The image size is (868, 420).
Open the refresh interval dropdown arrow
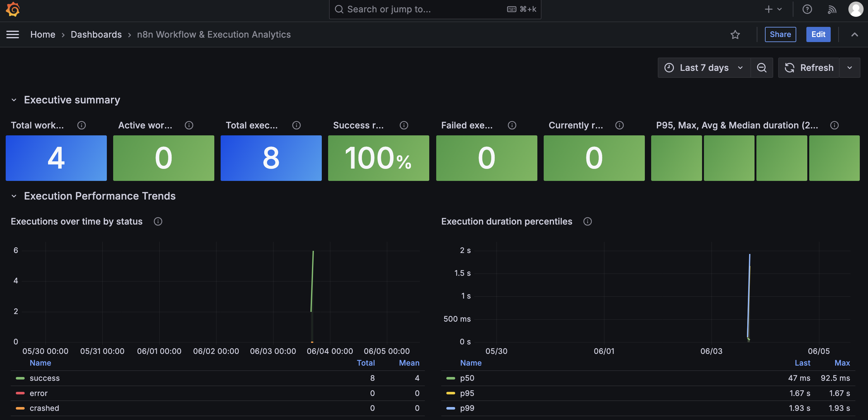click(850, 68)
